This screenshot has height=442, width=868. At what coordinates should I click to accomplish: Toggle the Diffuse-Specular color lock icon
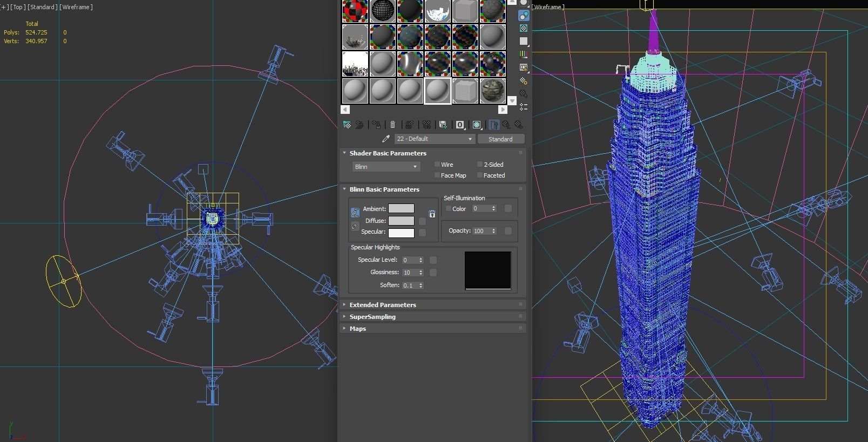tap(355, 226)
